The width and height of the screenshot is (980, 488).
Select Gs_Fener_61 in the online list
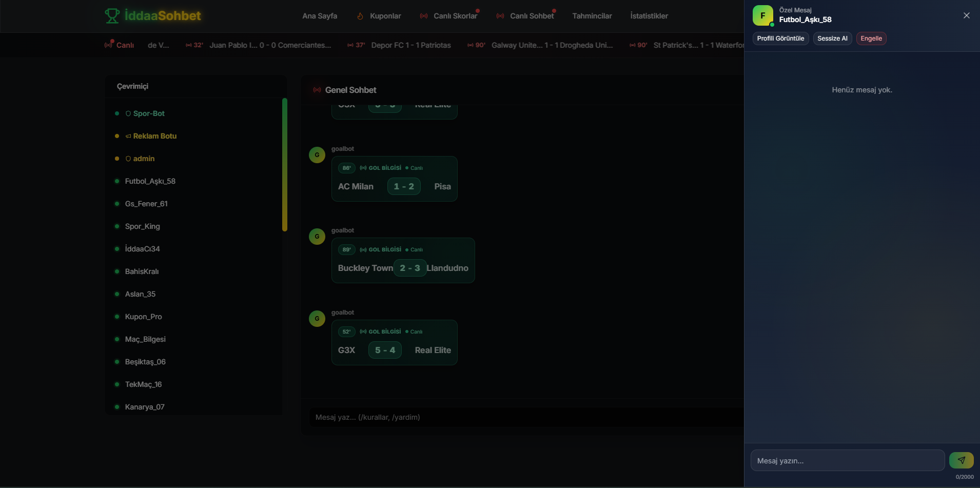point(146,204)
